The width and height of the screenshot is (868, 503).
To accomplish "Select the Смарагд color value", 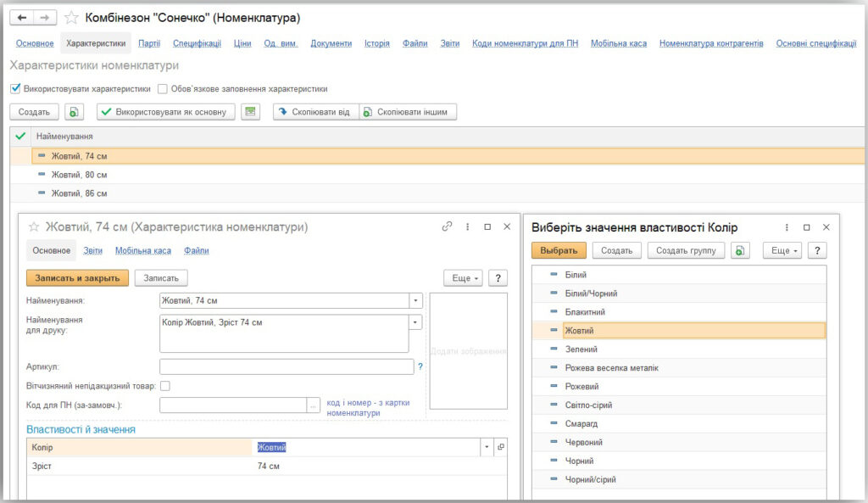I will point(581,423).
